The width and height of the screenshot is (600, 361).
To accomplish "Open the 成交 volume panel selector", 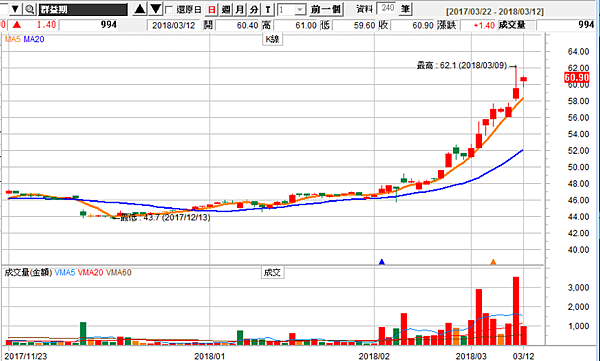I will [272, 273].
